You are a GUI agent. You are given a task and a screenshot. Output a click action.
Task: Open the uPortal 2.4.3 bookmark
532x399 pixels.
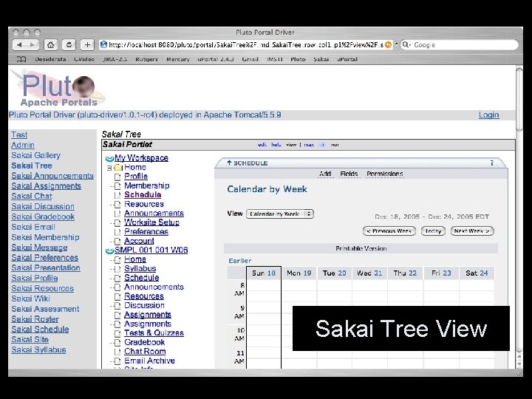click(216, 59)
